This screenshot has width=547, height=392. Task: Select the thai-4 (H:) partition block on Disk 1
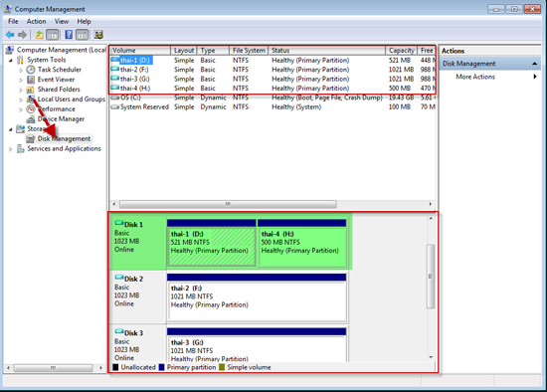(x=301, y=243)
